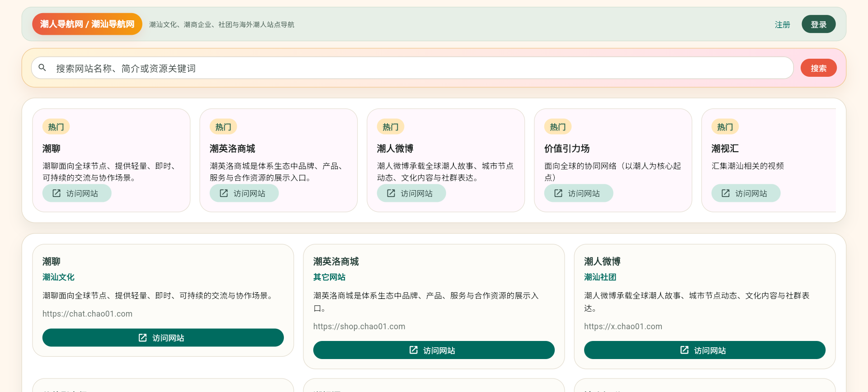
Task: Open the 潮人导航网 / 潮汕导航网 logo
Action: point(87,24)
